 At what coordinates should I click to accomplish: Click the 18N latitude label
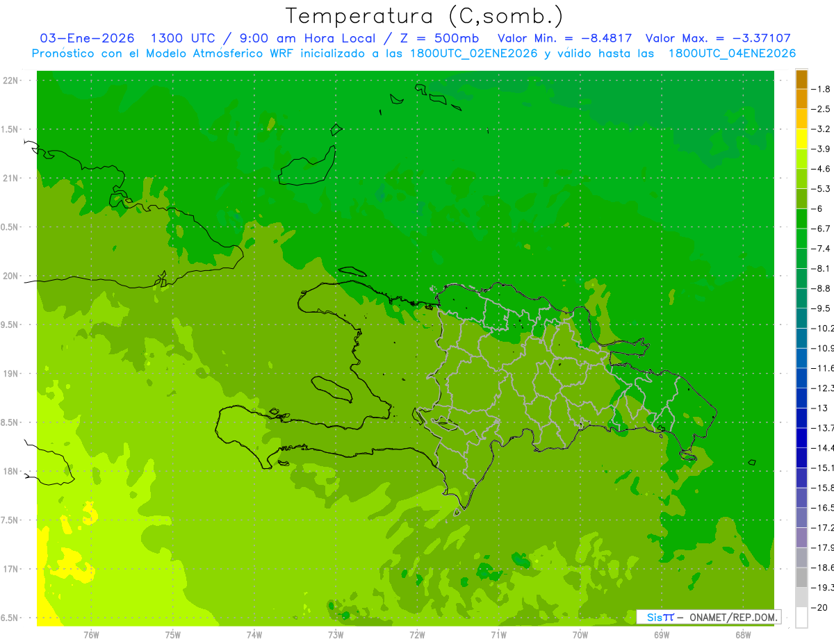(11, 471)
